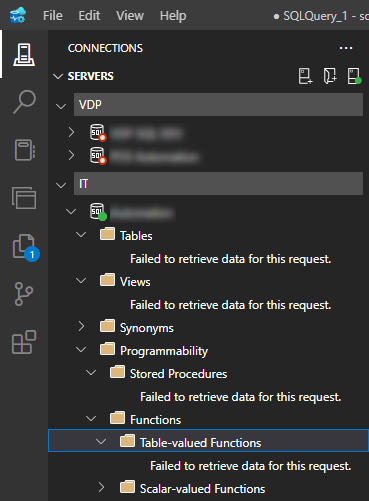Click the Programmability folder icon
369x501 pixels.
pyautogui.click(x=107, y=349)
